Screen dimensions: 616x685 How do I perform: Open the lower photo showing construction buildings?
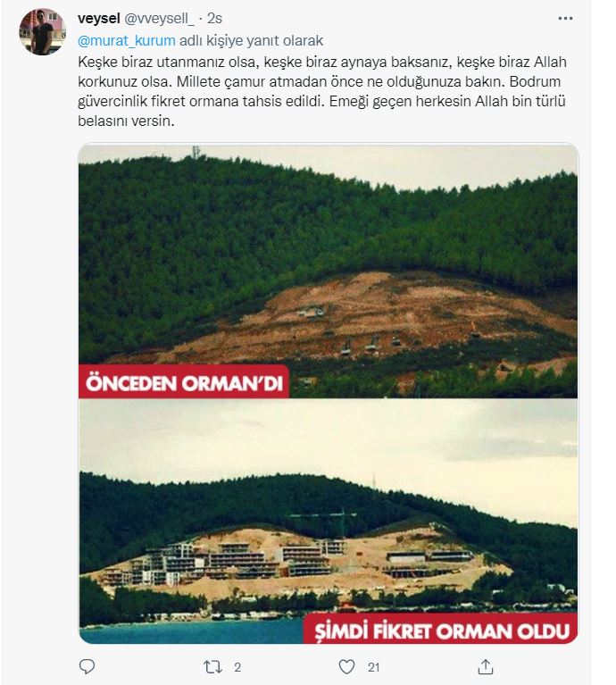coord(328,521)
